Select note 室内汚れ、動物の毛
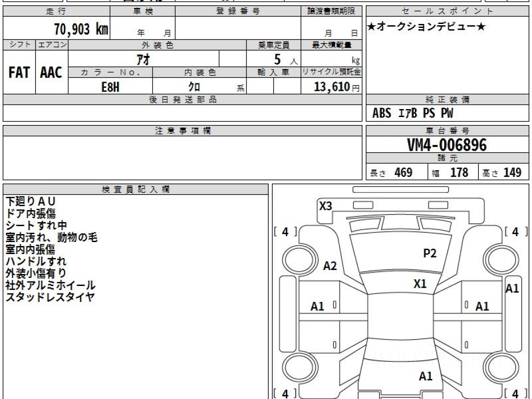The width and height of the screenshot is (532, 399). click(x=51, y=237)
